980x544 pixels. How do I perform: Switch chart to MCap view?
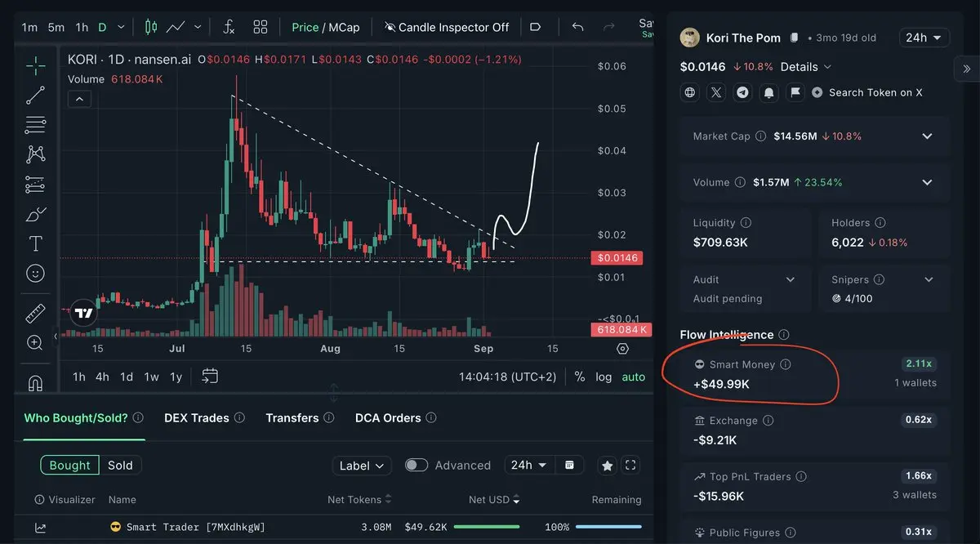[345, 27]
